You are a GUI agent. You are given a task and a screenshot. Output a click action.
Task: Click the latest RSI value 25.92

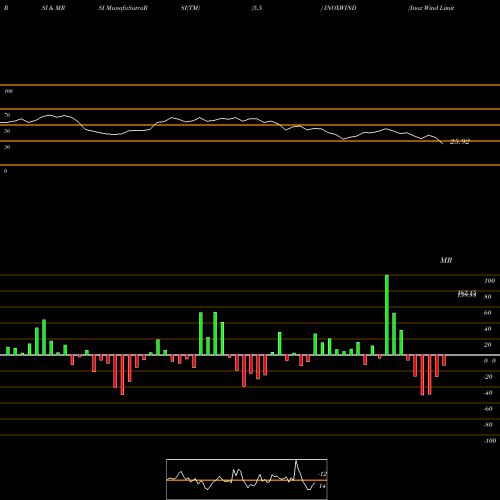[x=460, y=142]
